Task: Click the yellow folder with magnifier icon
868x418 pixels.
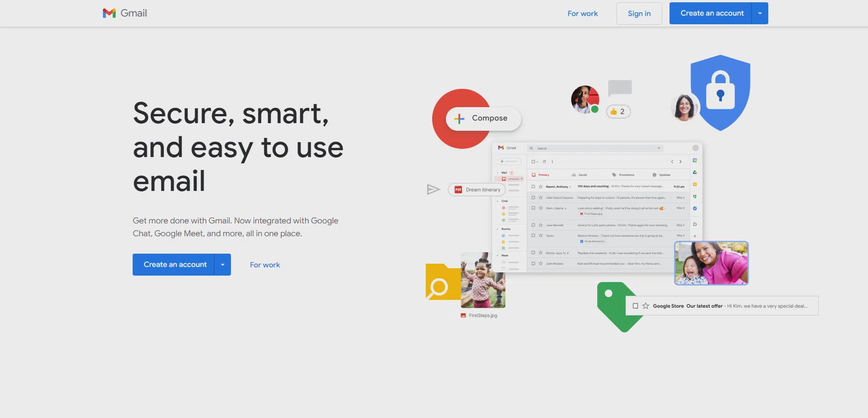Action: click(x=443, y=282)
